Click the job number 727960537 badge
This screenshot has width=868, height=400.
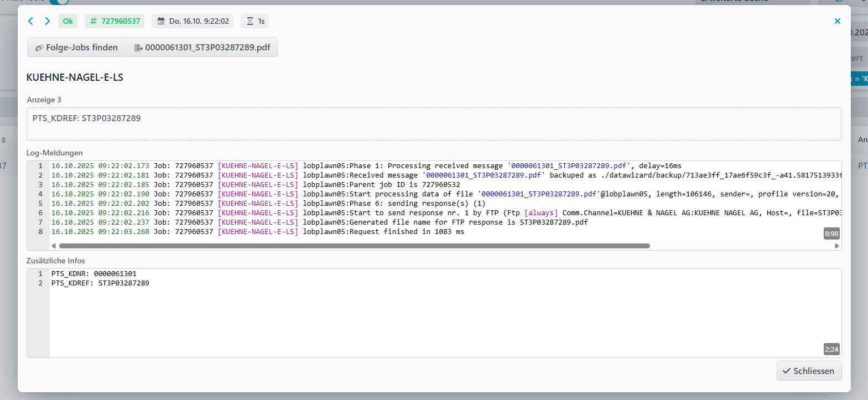point(115,21)
